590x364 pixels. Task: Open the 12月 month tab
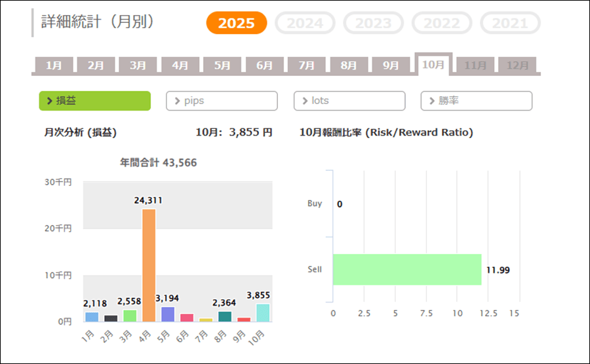pos(517,65)
